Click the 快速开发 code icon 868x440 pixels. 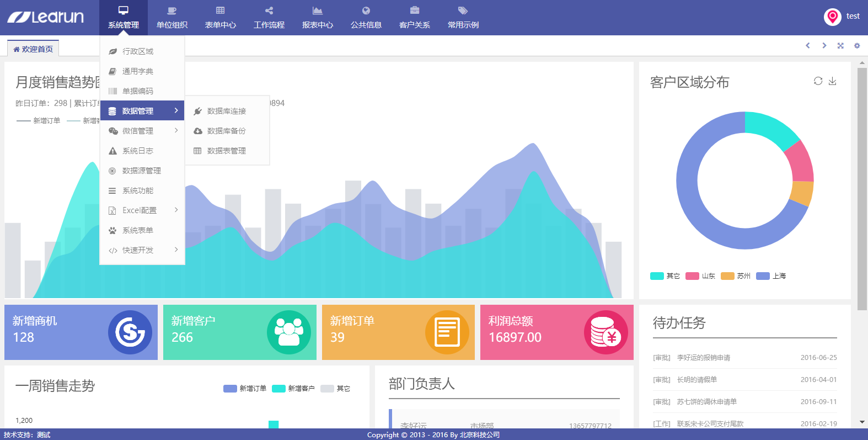pyautogui.click(x=112, y=250)
